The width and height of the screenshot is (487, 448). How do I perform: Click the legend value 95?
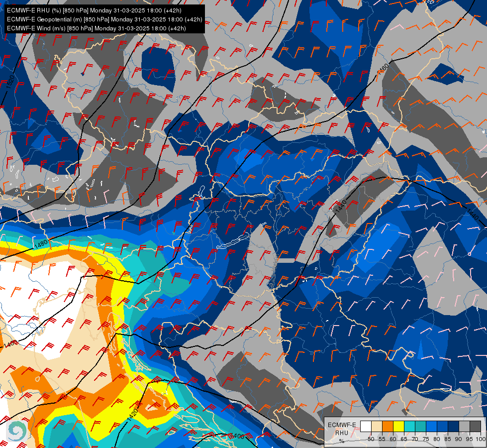pos(470,439)
